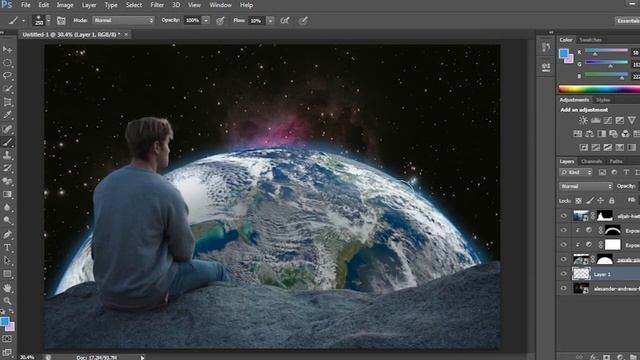Select the Horizontal Type tool
Image resolution: width=640 pixels, height=360 pixels.
(x=7, y=247)
